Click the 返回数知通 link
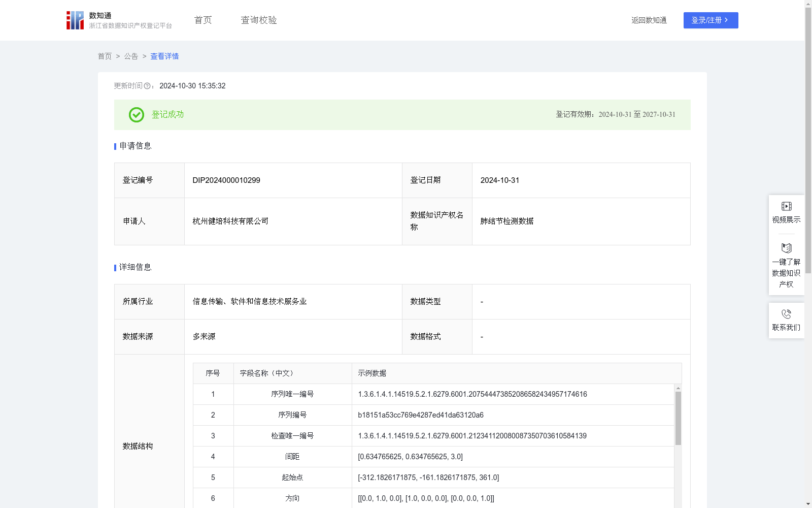Screen dimensions: 812x508 (x=649, y=20)
